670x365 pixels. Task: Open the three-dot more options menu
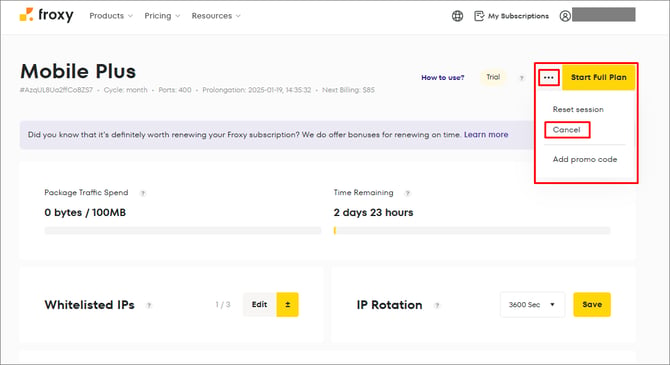coord(549,78)
